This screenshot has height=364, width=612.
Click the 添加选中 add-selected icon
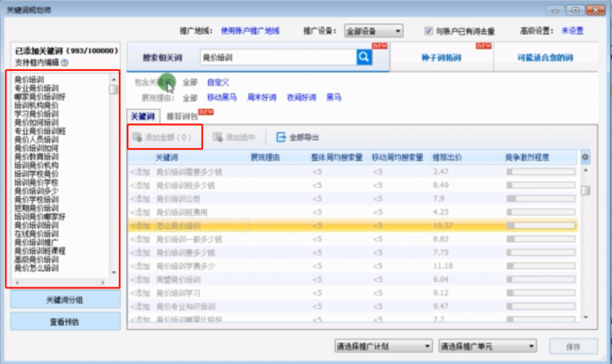[x=218, y=137]
